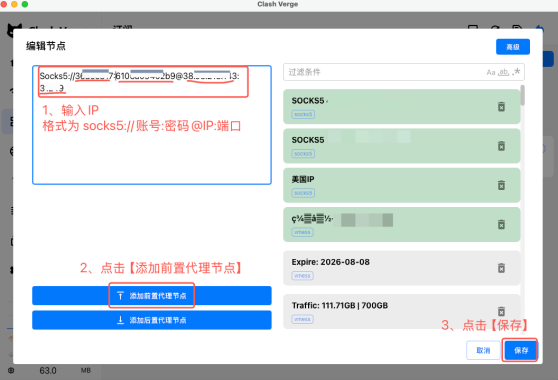
Task: Focus the 过滤条件 filter input field
Action: 404,72
